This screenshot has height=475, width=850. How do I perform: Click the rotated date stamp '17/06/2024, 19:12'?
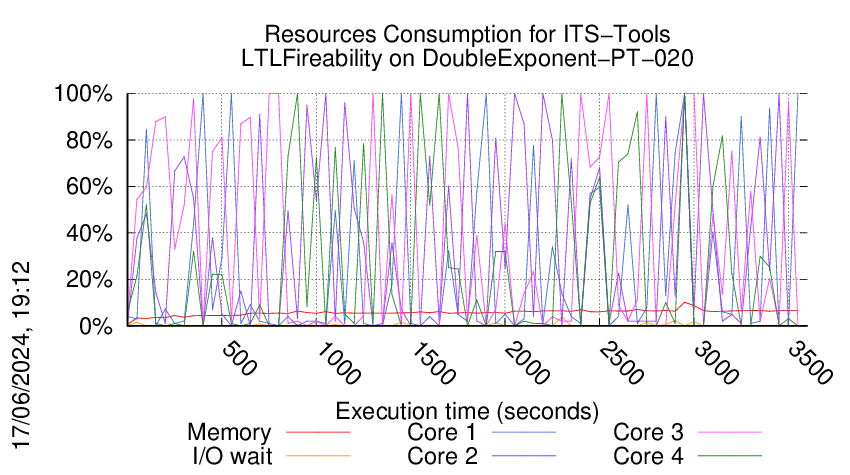click(21, 355)
